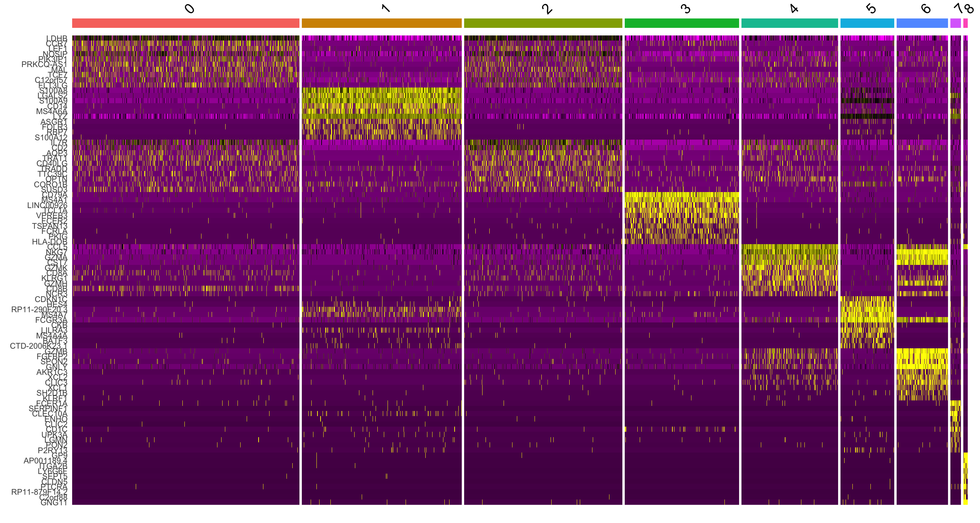Click the cluster label "5" at top
Image resolution: width=980 pixels, height=523 pixels.
click(x=871, y=9)
